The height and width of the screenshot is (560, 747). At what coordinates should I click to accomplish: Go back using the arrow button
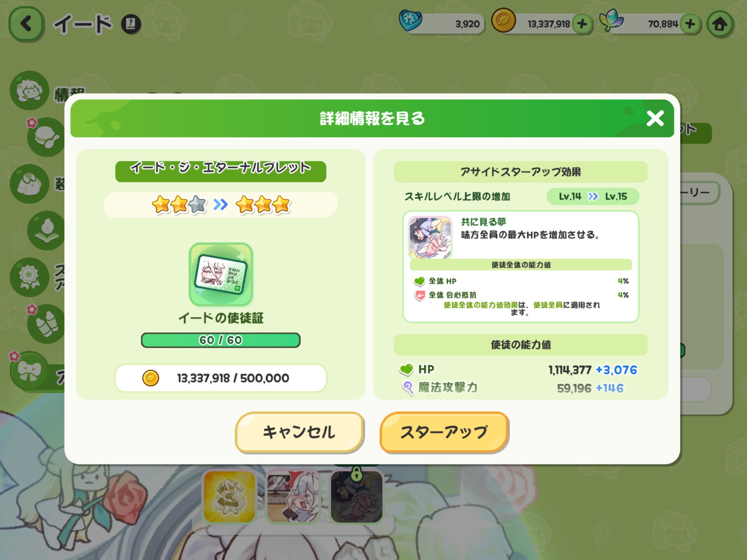pos(26,24)
